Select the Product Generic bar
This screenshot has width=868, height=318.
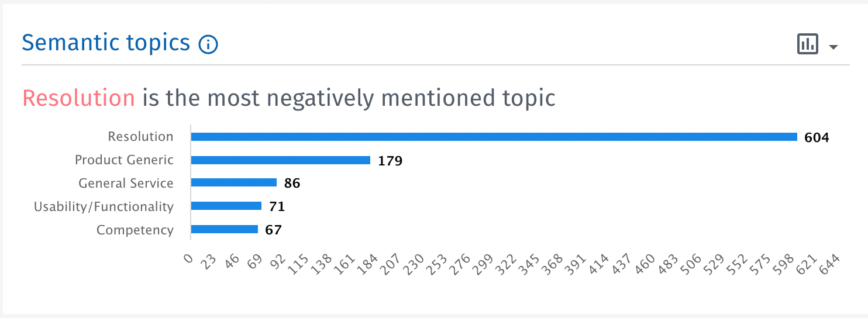point(281,160)
